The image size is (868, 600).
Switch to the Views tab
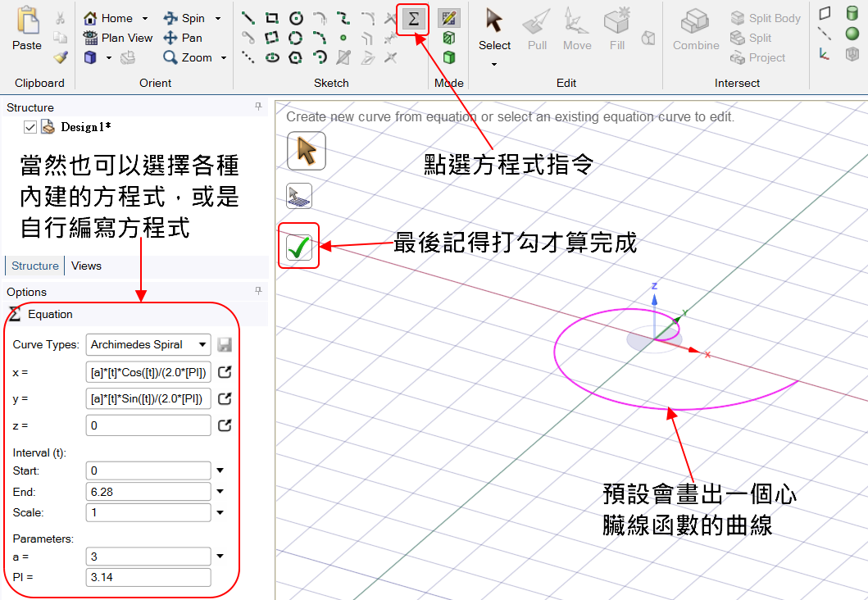[86, 266]
